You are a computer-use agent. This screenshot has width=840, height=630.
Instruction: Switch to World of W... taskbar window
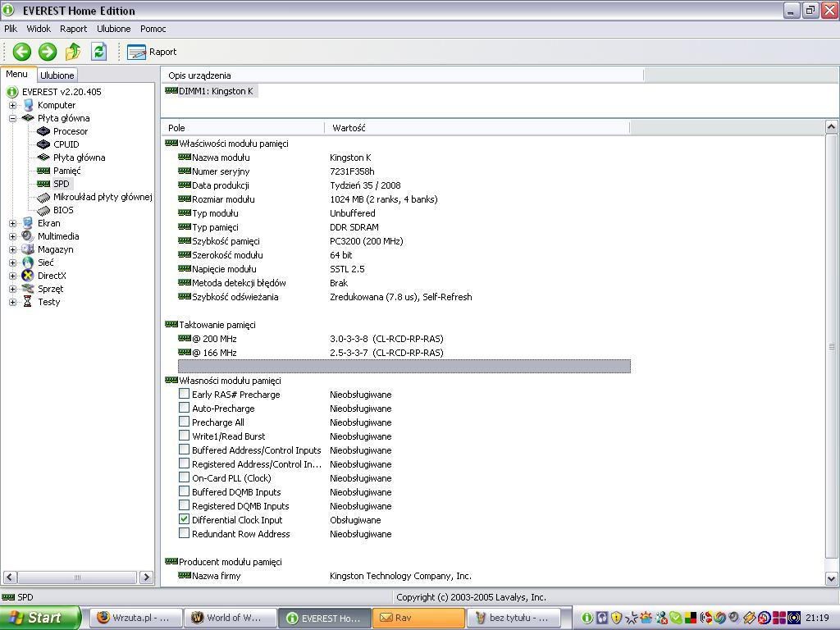click(x=230, y=618)
